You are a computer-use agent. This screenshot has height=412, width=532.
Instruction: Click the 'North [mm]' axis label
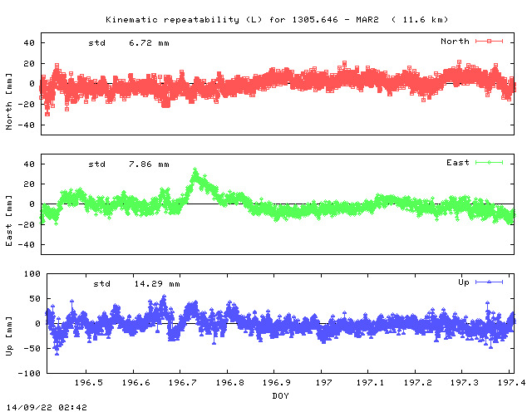click(9, 101)
